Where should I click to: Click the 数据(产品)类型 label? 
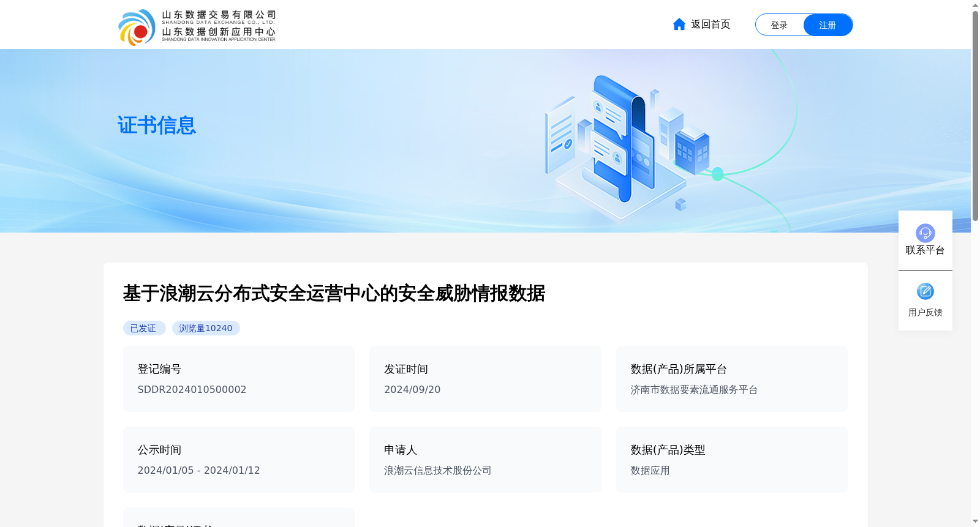pyautogui.click(x=668, y=450)
